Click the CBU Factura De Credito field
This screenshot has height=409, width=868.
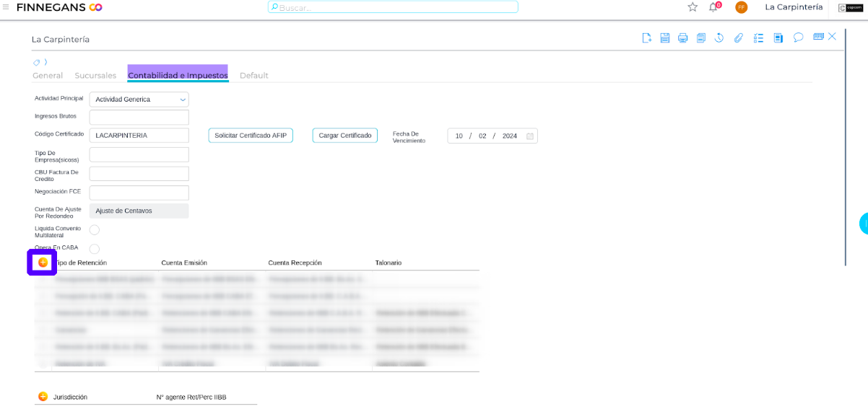click(139, 174)
